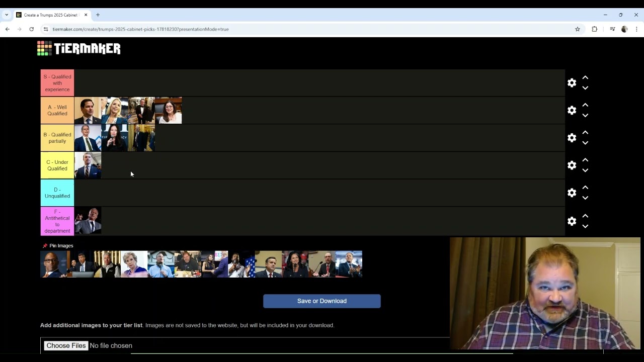
Task: Select white-haired woman image in image pool
Action: pos(134,264)
